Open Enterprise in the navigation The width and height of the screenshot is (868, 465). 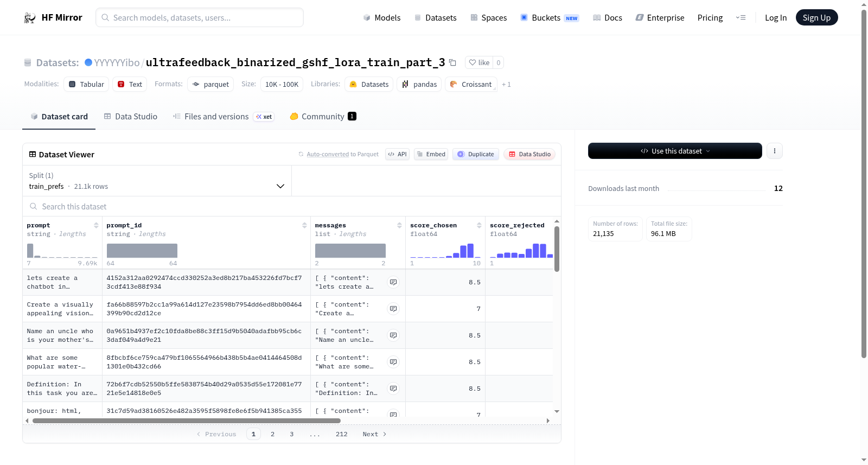[x=660, y=18]
